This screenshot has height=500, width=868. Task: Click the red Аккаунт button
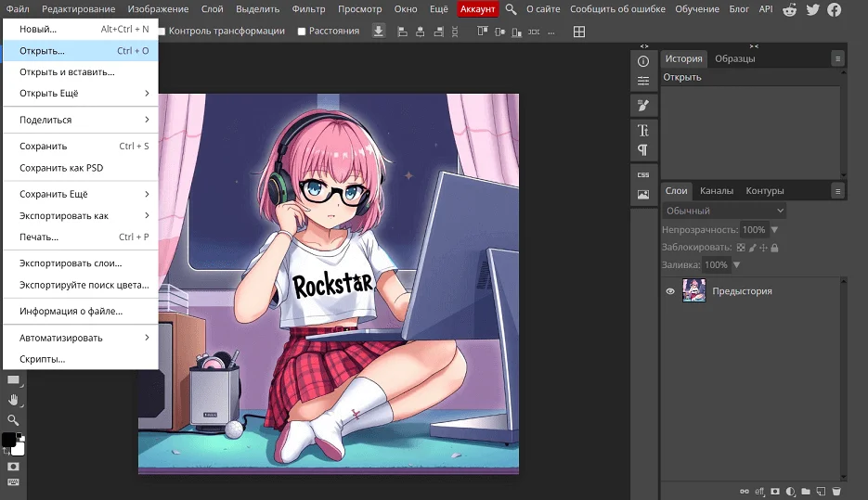478,9
